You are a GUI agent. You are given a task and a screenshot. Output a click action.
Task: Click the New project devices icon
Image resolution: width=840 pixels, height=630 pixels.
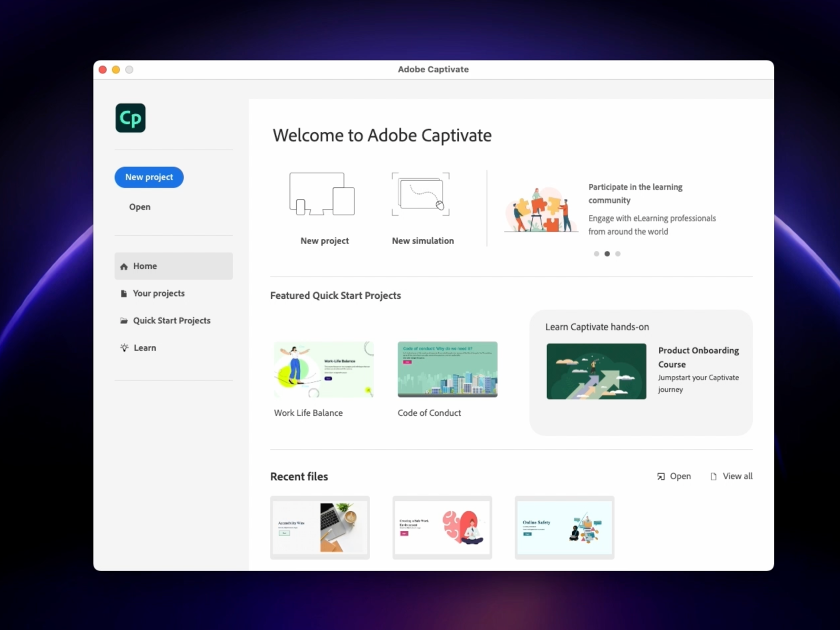click(x=322, y=194)
